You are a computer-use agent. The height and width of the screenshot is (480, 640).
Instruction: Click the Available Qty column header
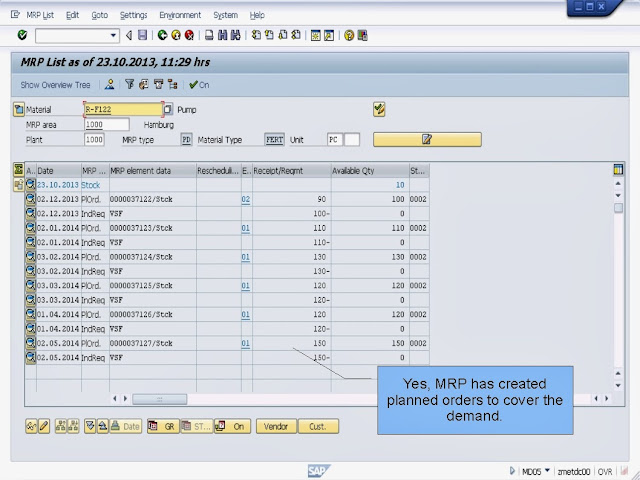[x=370, y=171]
